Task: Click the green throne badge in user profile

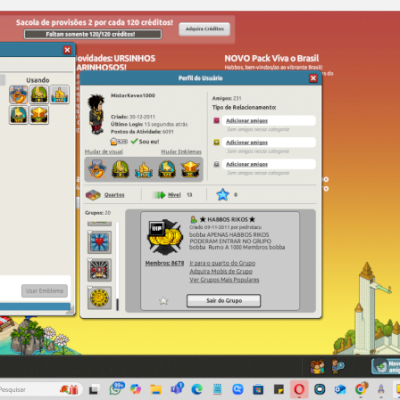Action: click(x=120, y=169)
